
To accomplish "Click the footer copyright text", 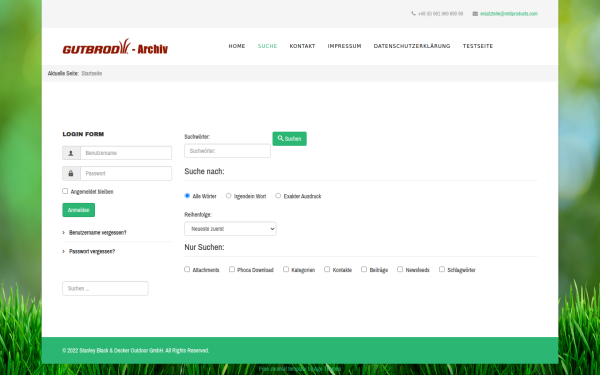I will click(135, 351).
